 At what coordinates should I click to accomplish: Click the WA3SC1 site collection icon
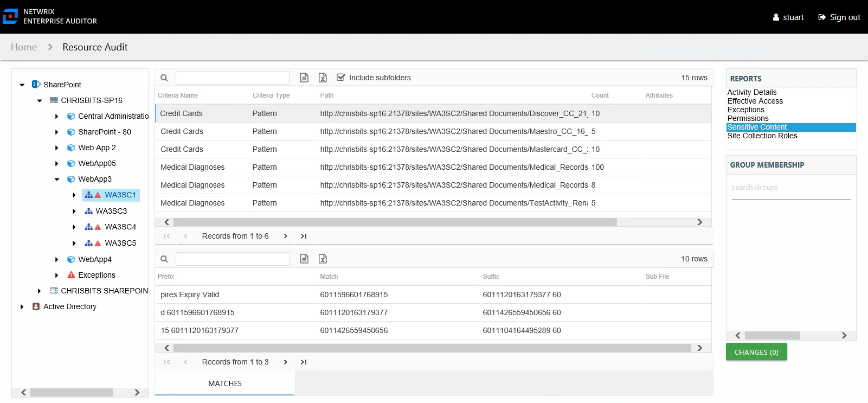click(x=89, y=195)
